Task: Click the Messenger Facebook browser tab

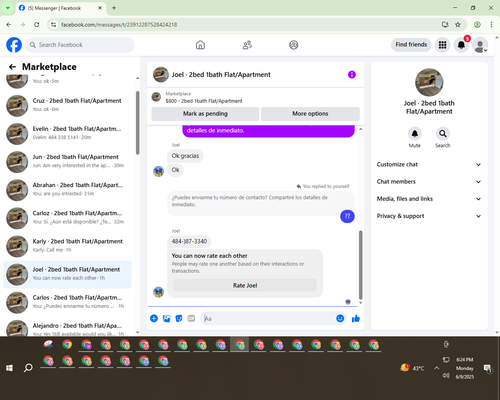Action: tap(60, 8)
